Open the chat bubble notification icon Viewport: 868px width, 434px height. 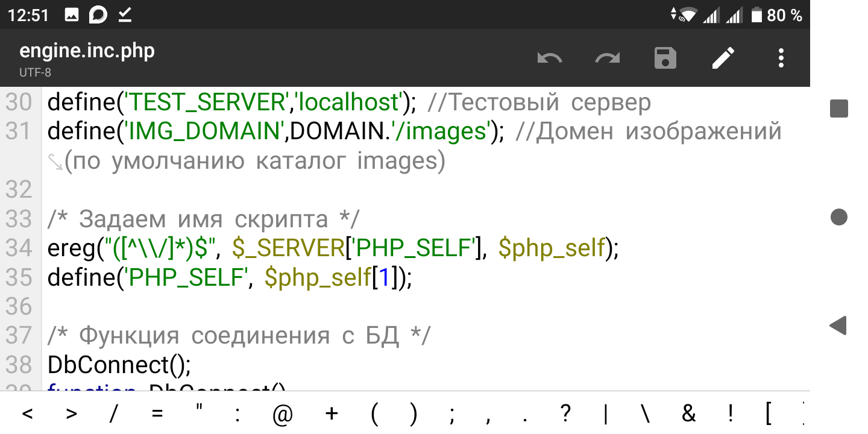[98, 15]
